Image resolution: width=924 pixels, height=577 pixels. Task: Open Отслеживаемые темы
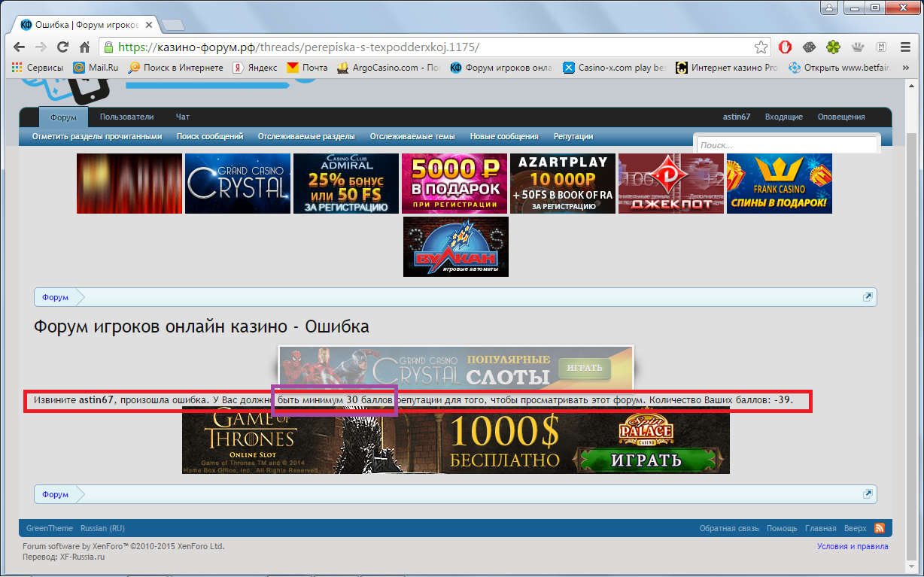click(x=412, y=136)
